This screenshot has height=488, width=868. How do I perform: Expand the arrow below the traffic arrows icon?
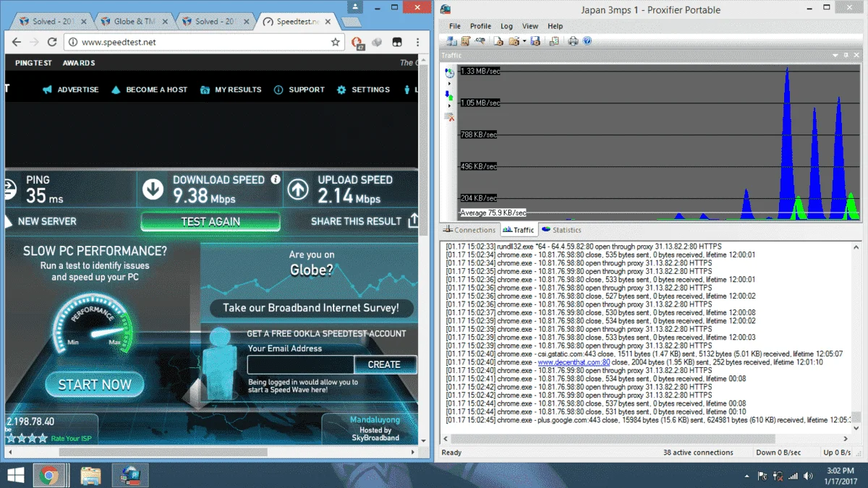click(449, 106)
